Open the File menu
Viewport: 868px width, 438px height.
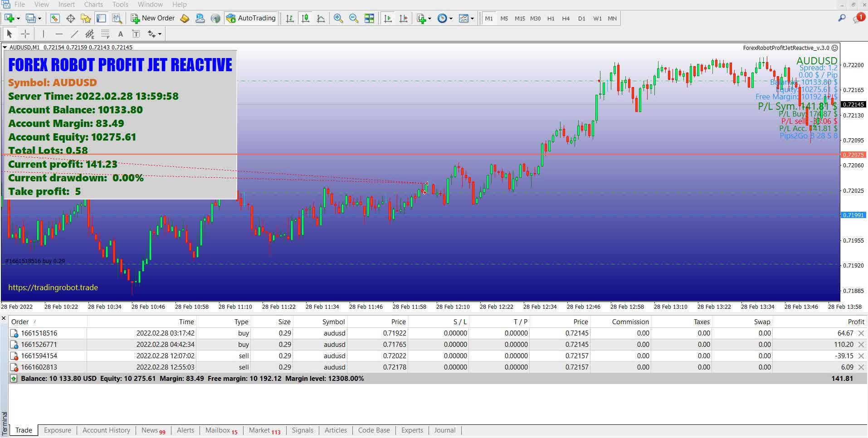20,5
